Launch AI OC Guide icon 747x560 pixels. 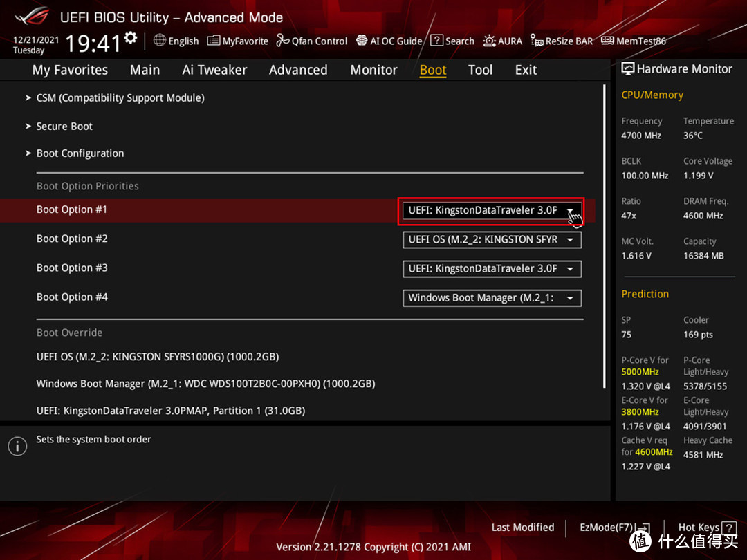(x=362, y=41)
